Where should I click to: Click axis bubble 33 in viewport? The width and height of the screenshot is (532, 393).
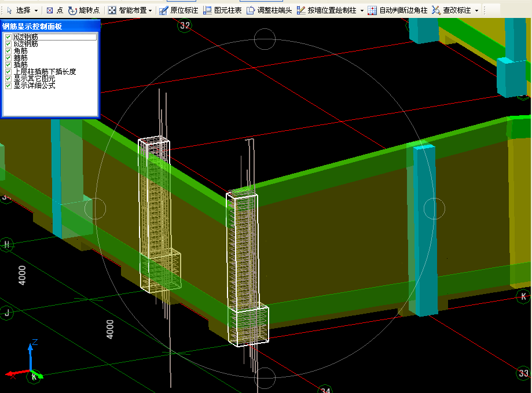pos(523,373)
